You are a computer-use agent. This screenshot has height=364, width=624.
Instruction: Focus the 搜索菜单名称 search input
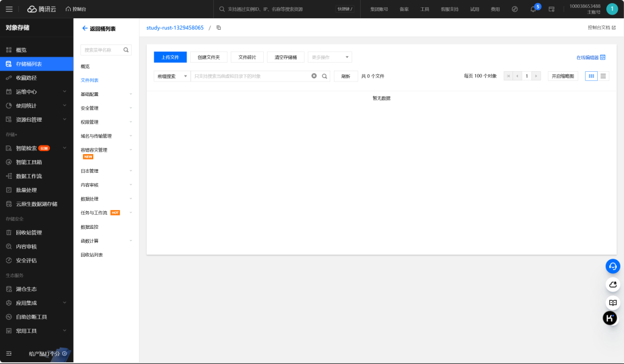[x=102, y=50]
